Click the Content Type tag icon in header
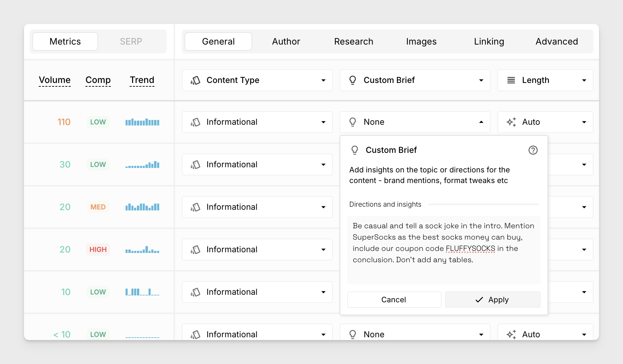The image size is (623, 364). coord(196,80)
